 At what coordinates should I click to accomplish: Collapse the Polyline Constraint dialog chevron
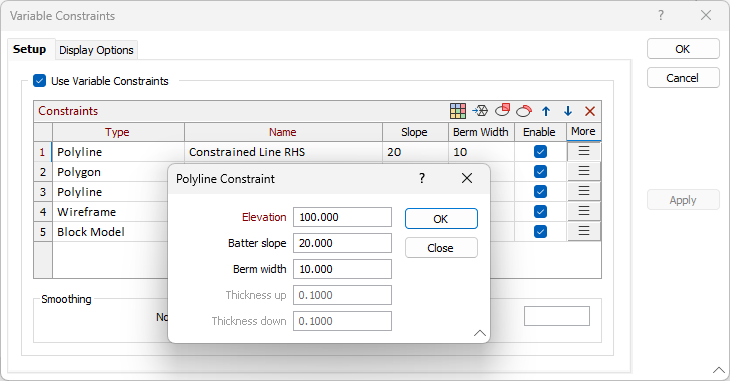pos(480,333)
